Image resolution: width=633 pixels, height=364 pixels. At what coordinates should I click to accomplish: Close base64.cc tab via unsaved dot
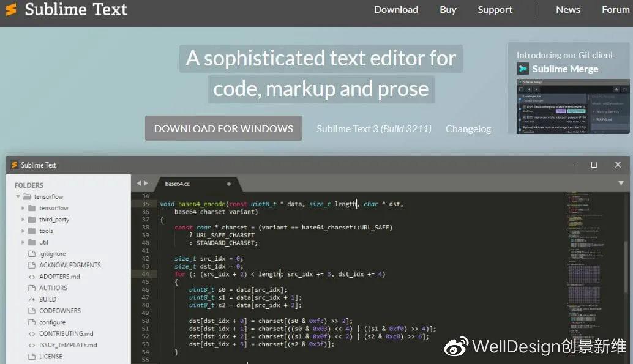pyautogui.click(x=229, y=184)
